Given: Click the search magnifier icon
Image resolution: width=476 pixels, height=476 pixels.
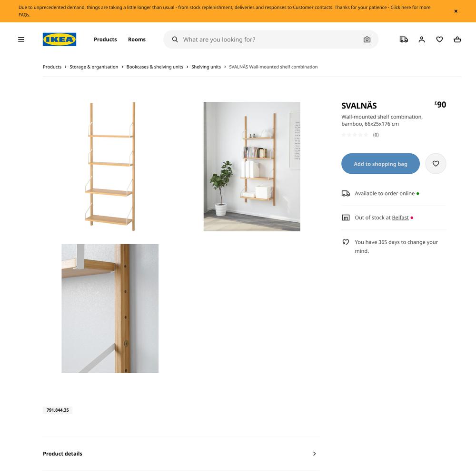Looking at the screenshot, I should [x=175, y=40].
